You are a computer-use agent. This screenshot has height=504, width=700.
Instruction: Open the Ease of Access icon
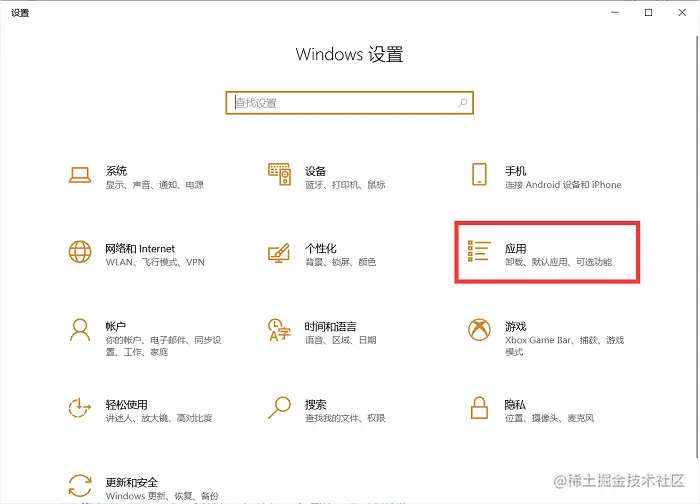pos(80,408)
